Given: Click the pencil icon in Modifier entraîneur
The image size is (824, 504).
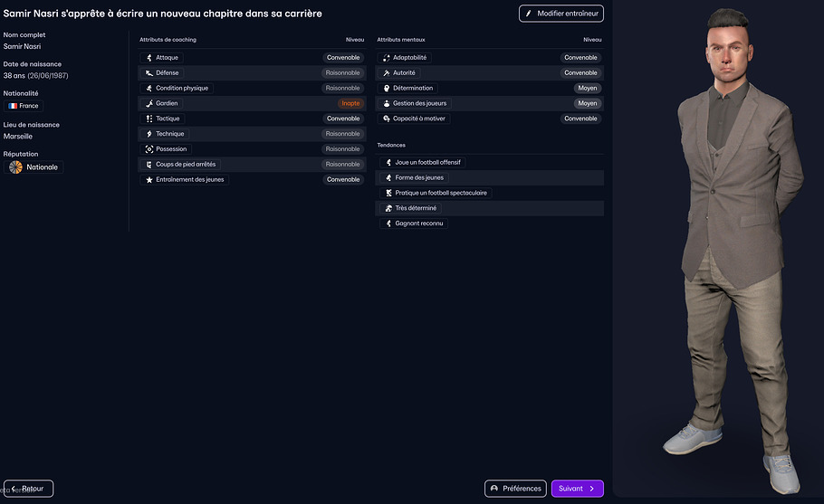Looking at the screenshot, I should pos(529,14).
